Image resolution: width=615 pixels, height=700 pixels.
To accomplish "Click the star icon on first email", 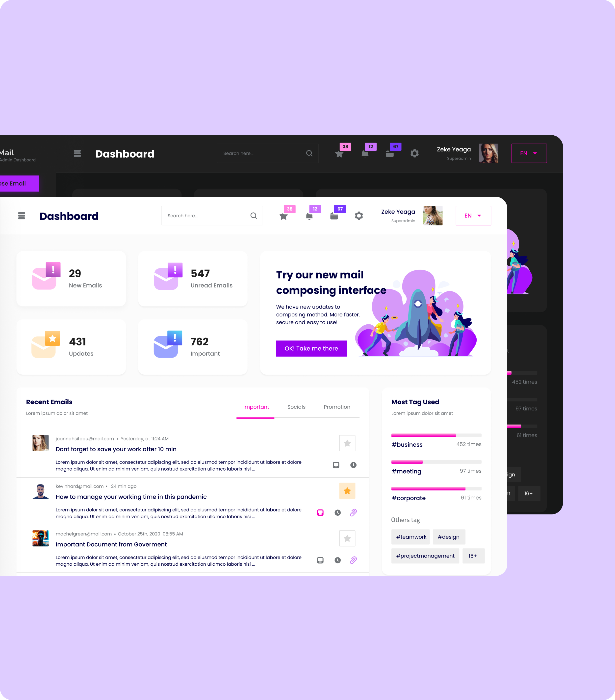I will pos(347,443).
